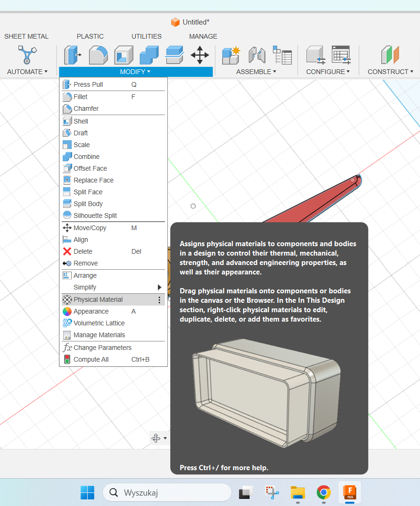Choose Chamfer from Modify menu
Image resolution: width=420 pixels, height=506 pixels.
point(113,108)
